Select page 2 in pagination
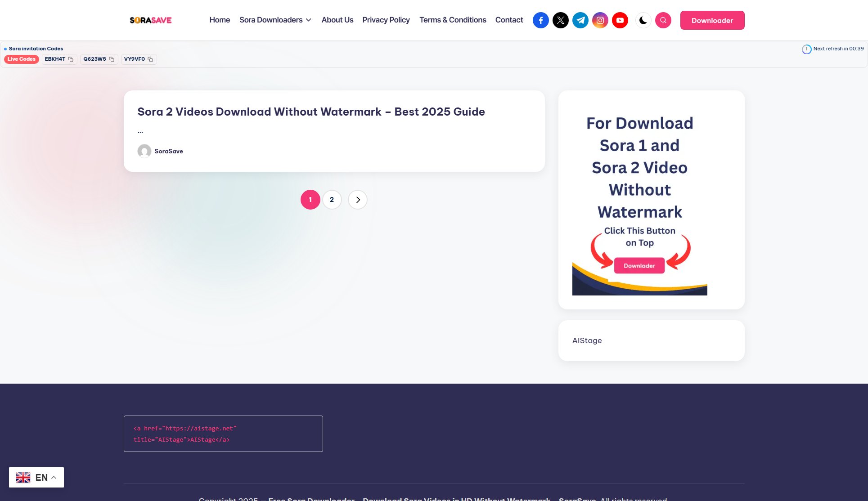The height and width of the screenshot is (501, 868). coord(332,199)
